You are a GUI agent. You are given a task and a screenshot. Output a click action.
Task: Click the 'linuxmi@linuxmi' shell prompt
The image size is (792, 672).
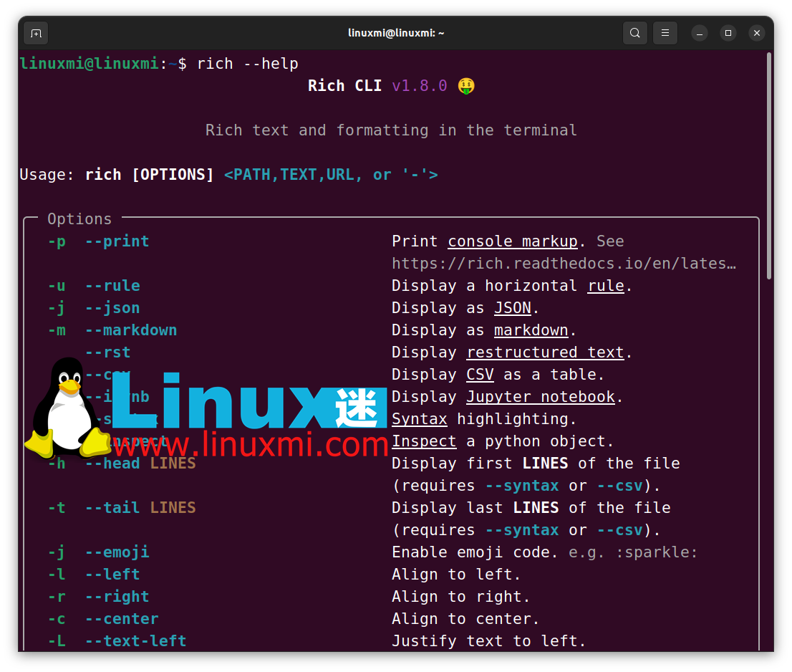89,64
